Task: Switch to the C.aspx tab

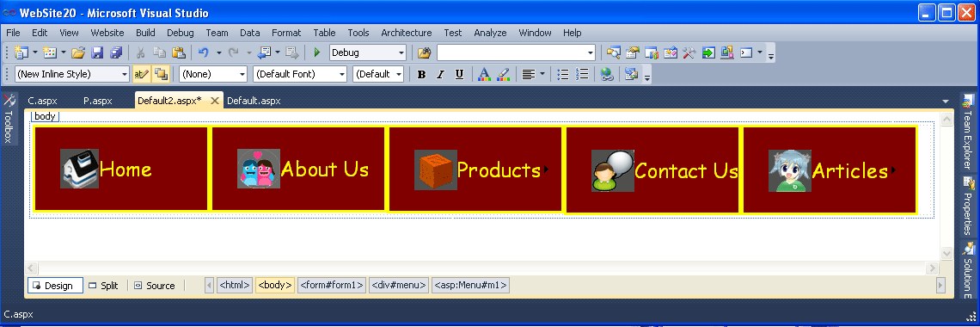Action: pos(42,101)
